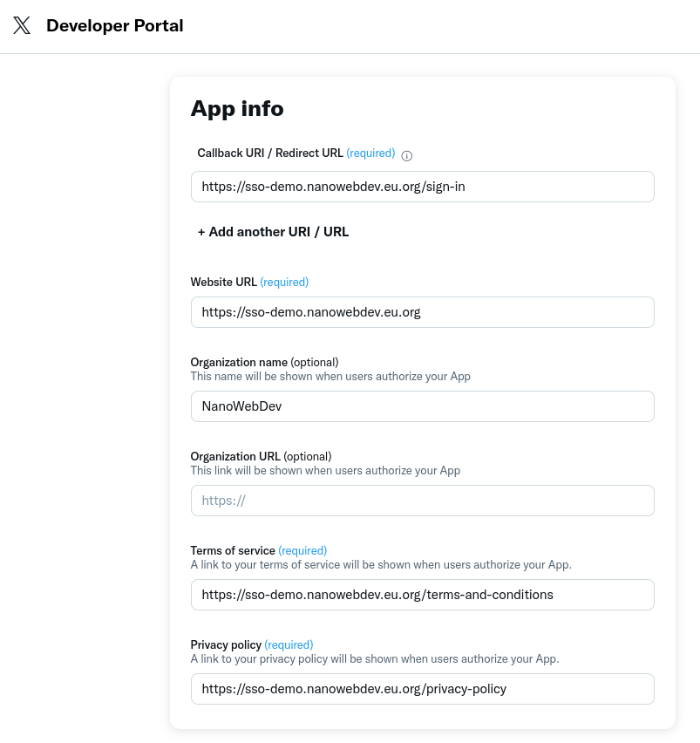This screenshot has height=743, width=700.
Task: Focus the Terms of service URL field
Action: pos(422,595)
